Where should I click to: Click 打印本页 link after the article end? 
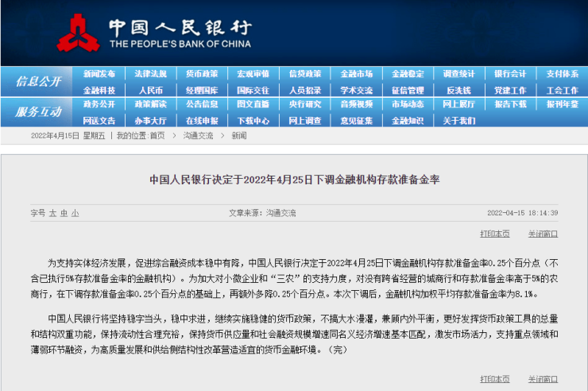click(x=494, y=379)
